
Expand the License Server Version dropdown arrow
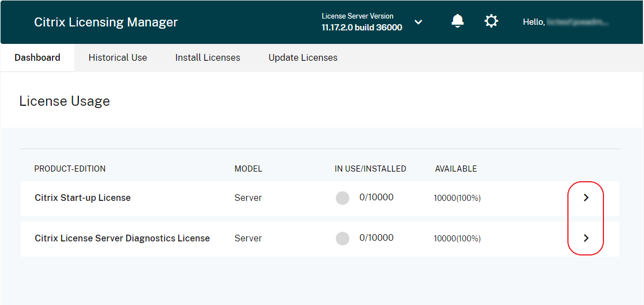pyautogui.click(x=418, y=22)
